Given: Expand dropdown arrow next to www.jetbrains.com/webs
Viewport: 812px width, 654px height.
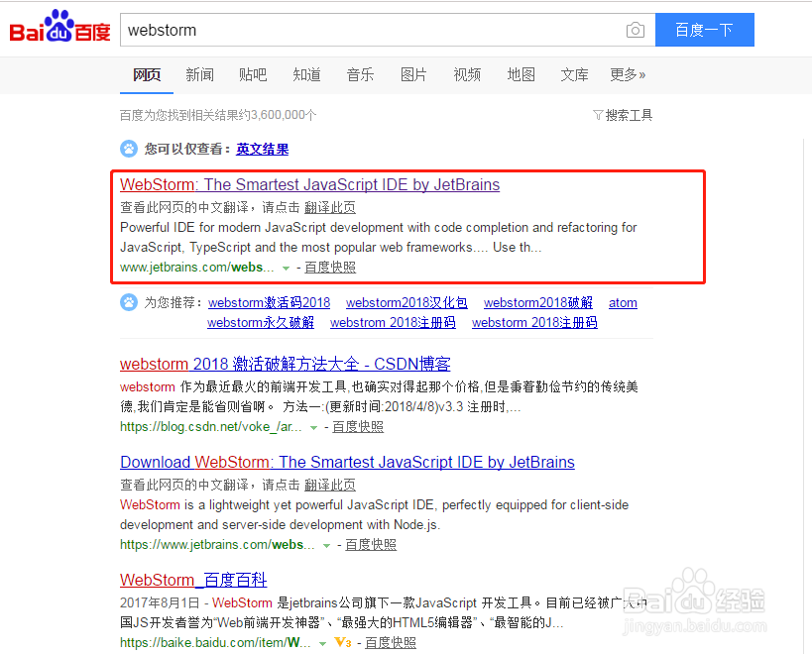Looking at the screenshot, I should click(x=286, y=268).
